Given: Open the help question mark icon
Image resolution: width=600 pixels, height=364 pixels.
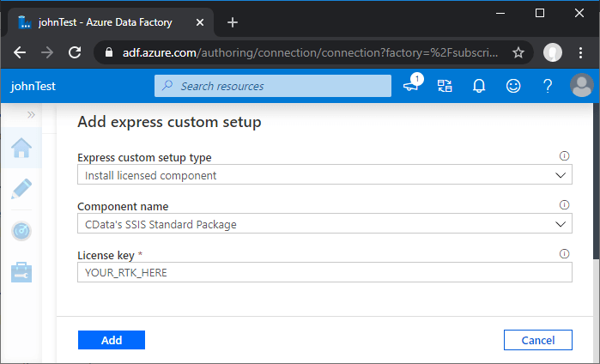Looking at the screenshot, I should [548, 86].
